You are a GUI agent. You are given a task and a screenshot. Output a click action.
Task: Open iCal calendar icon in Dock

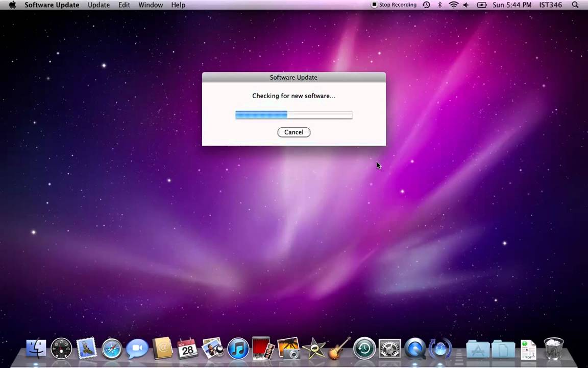(187, 348)
